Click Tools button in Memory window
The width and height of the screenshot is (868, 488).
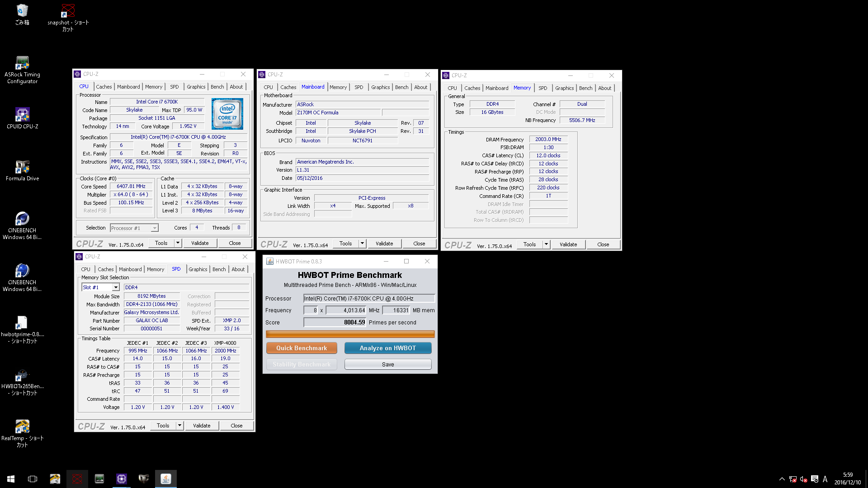529,244
